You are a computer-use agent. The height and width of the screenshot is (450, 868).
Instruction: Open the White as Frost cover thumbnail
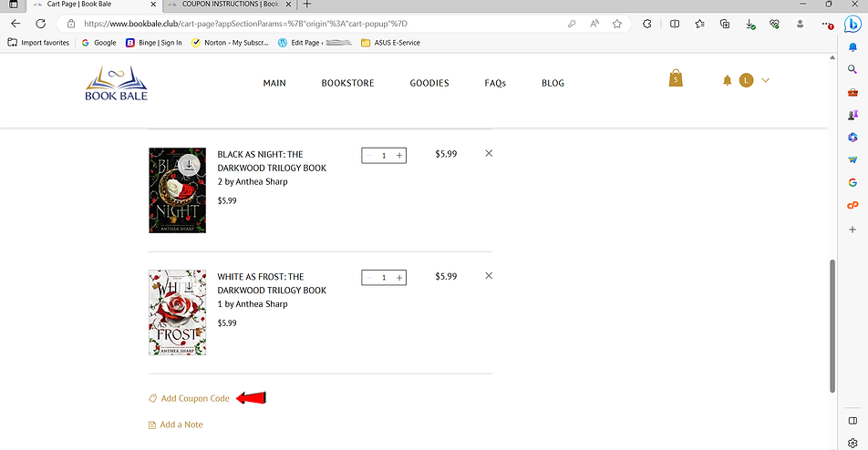click(177, 312)
